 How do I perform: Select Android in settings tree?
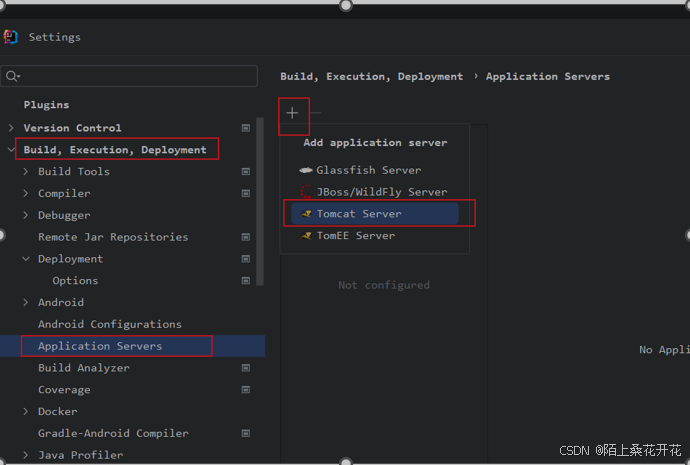coord(61,303)
